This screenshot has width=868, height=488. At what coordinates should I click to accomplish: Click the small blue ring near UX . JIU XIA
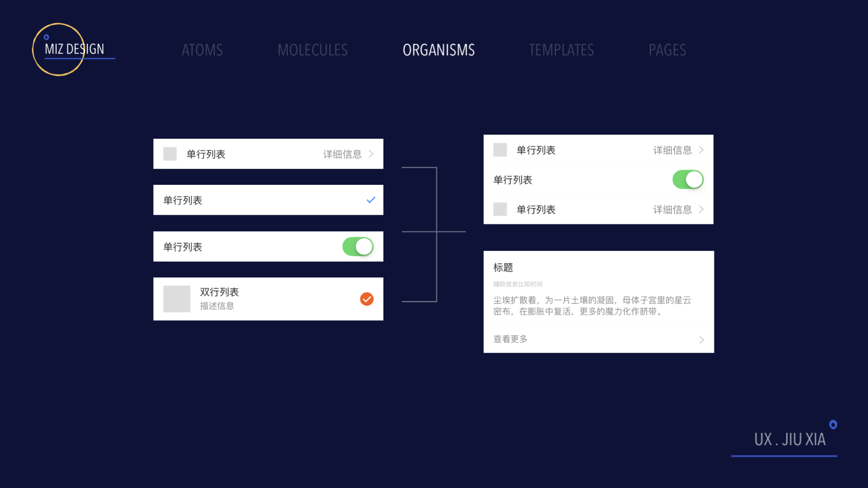[833, 424]
